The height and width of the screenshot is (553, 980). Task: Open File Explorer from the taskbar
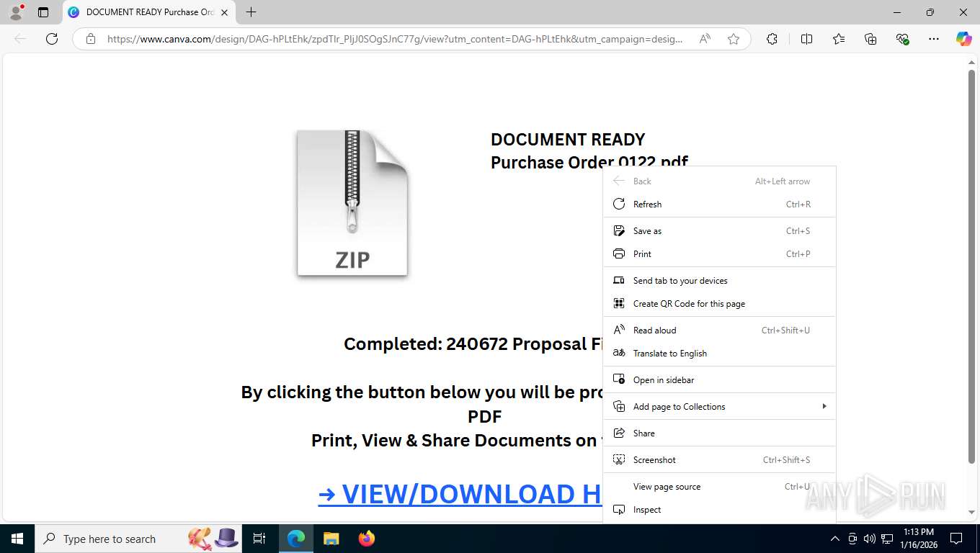(x=331, y=539)
